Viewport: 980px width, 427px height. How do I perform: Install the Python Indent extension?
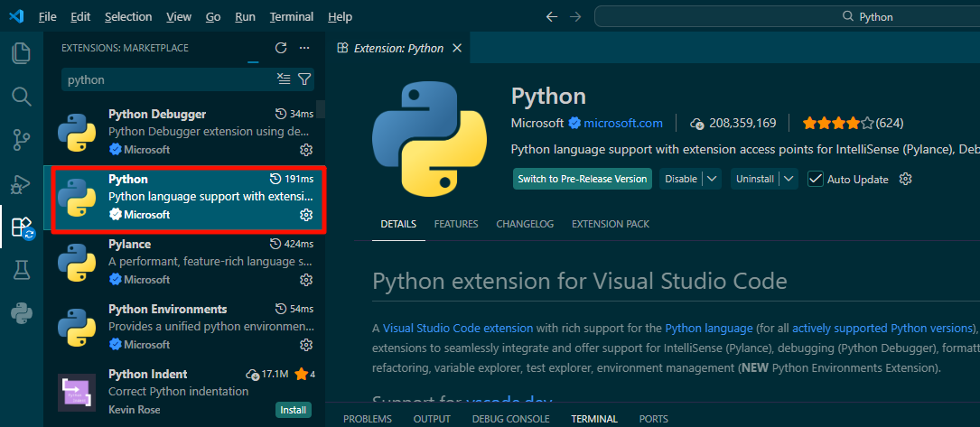tap(294, 410)
